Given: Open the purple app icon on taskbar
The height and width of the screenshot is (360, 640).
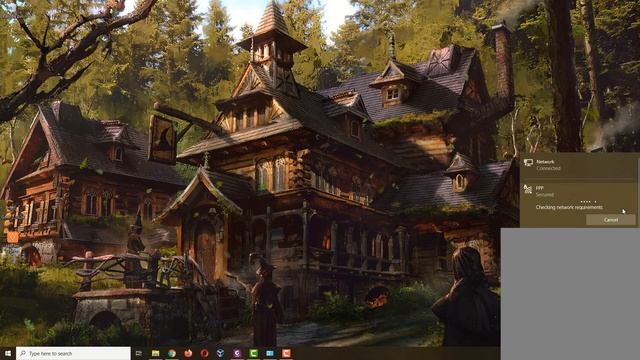Looking at the screenshot, I should click(x=237, y=353).
